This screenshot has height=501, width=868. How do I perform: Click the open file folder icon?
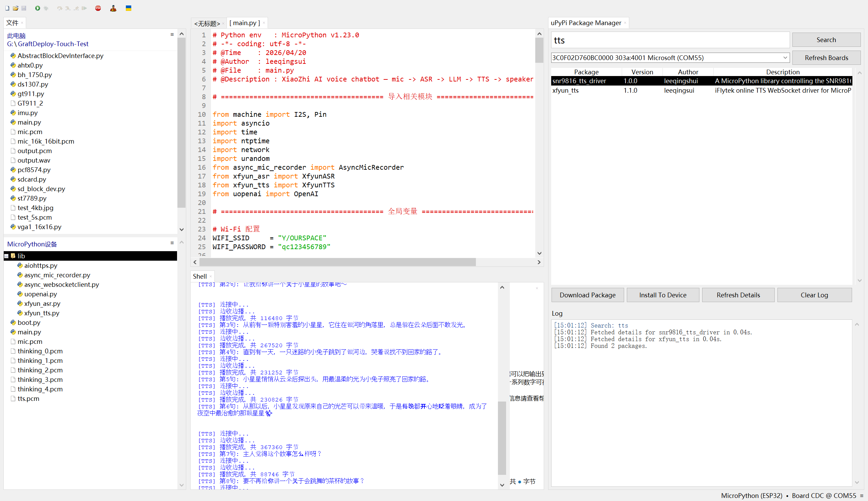tap(16, 8)
